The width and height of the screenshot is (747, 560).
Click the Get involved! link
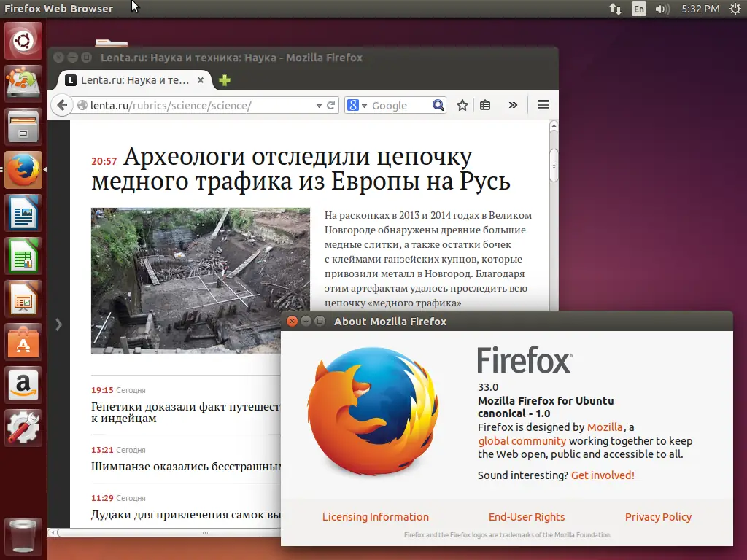603,475
